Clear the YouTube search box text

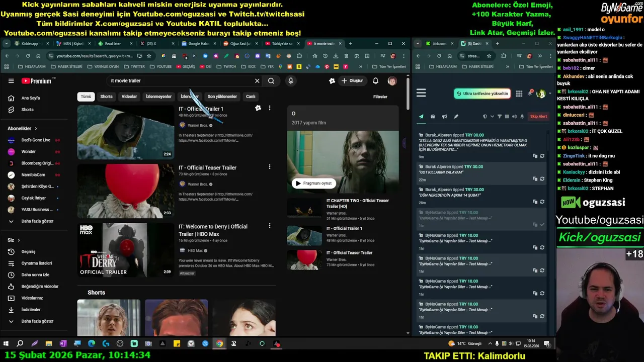[x=257, y=80]
